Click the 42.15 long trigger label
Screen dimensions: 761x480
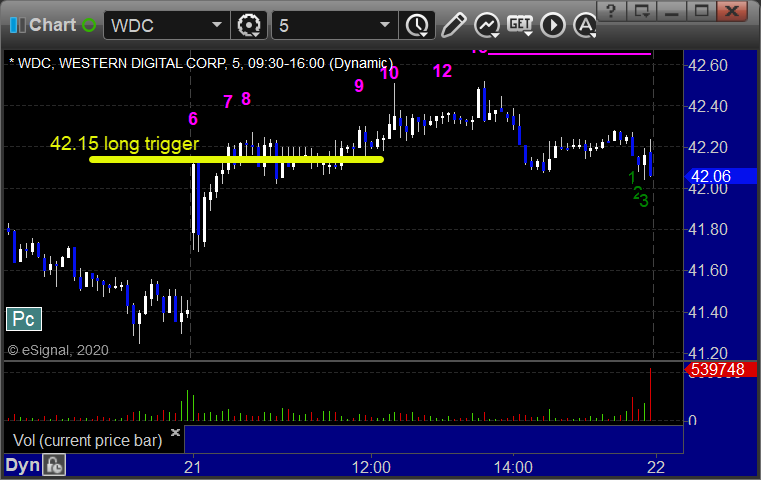pos(125,144)
